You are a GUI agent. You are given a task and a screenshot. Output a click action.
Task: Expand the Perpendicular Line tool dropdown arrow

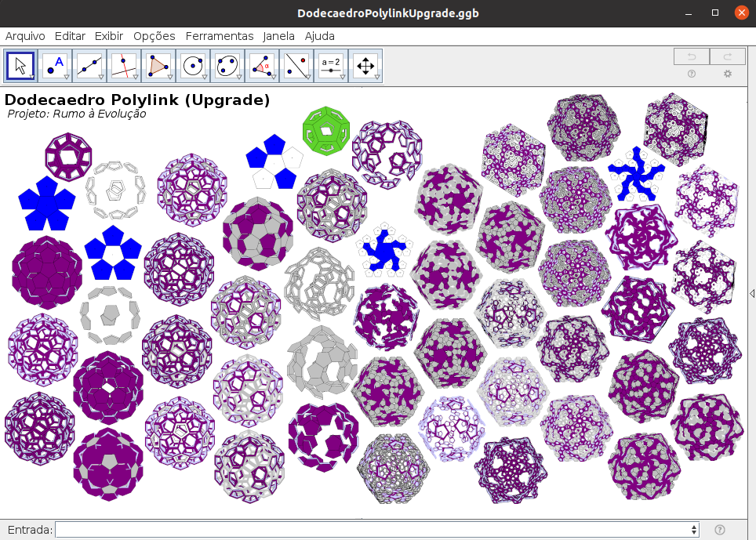click(x=136, y=77)
